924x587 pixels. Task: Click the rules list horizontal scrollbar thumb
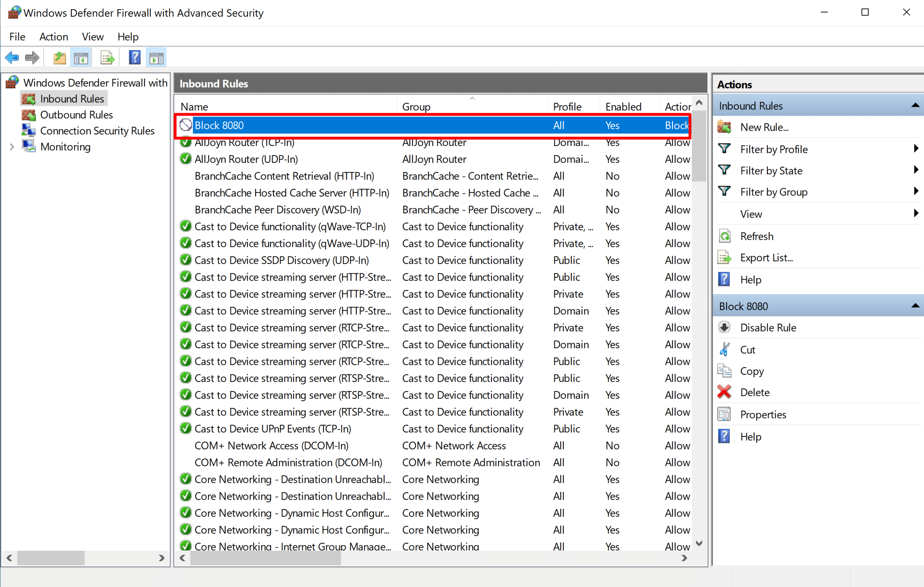point(265,558)
